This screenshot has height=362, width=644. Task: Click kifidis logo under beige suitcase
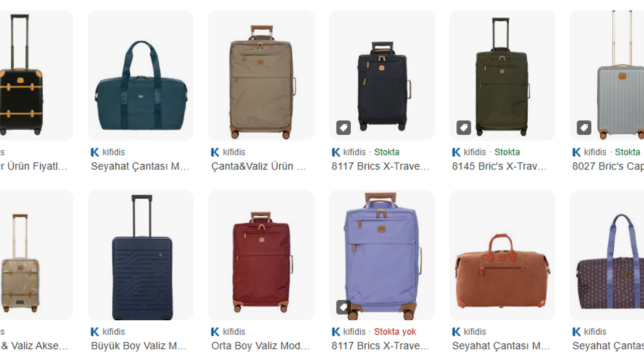click(215, 152)
